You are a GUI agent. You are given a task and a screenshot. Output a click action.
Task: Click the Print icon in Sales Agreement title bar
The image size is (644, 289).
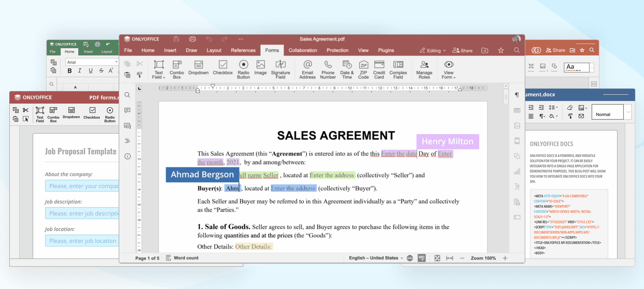coord(192,39)
